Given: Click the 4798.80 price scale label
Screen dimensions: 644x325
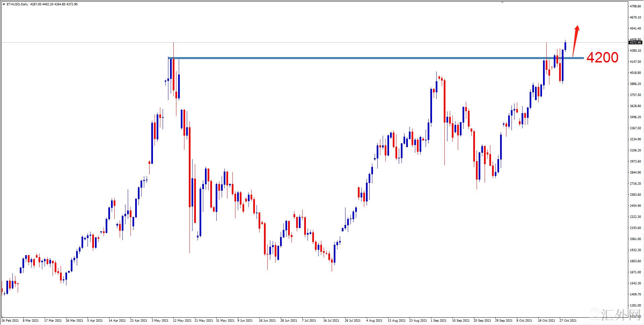Looking at the screenshot, I should 635,6.
